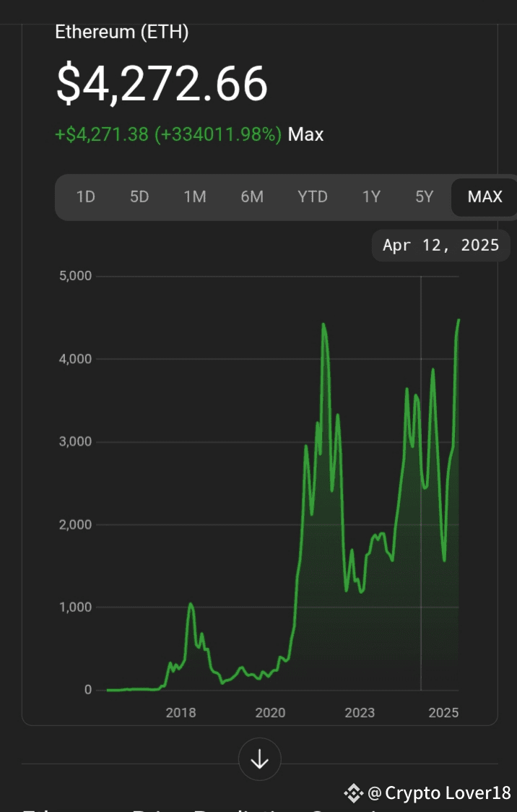Click the 2018 x-axis label
The image size is (517, 812).
(x=181, y=712)
